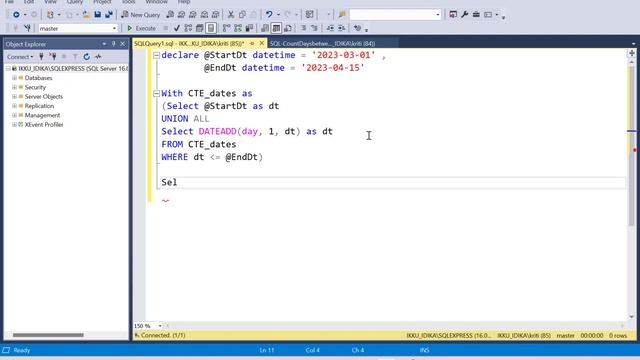Click the Find in Files folder icon
Viewport: 640px width, 360px height.
click(x=342, y=15)
